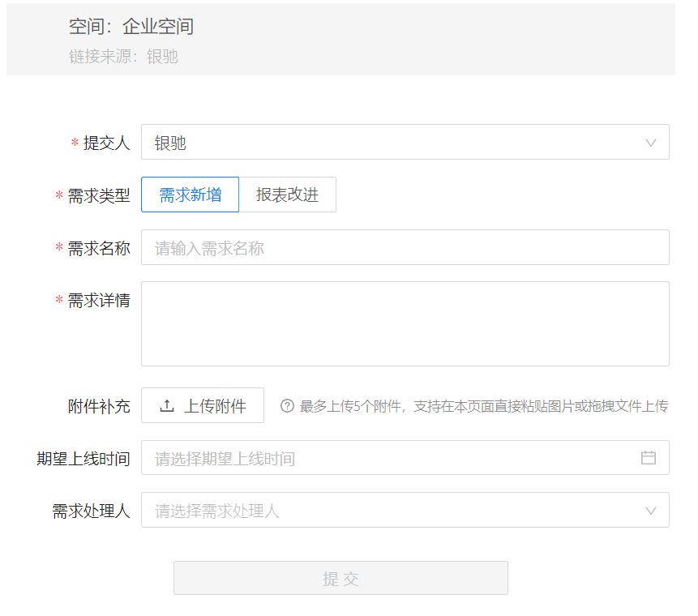Click the 需求详情 field label
698x616 pixels.
point(98,301)
